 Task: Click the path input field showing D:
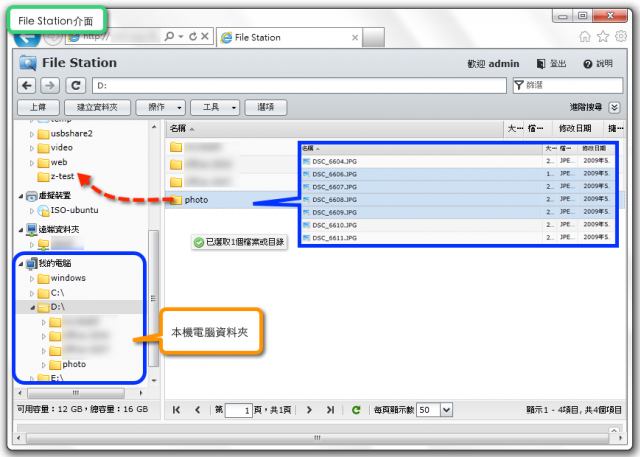[x=299, y=86]
